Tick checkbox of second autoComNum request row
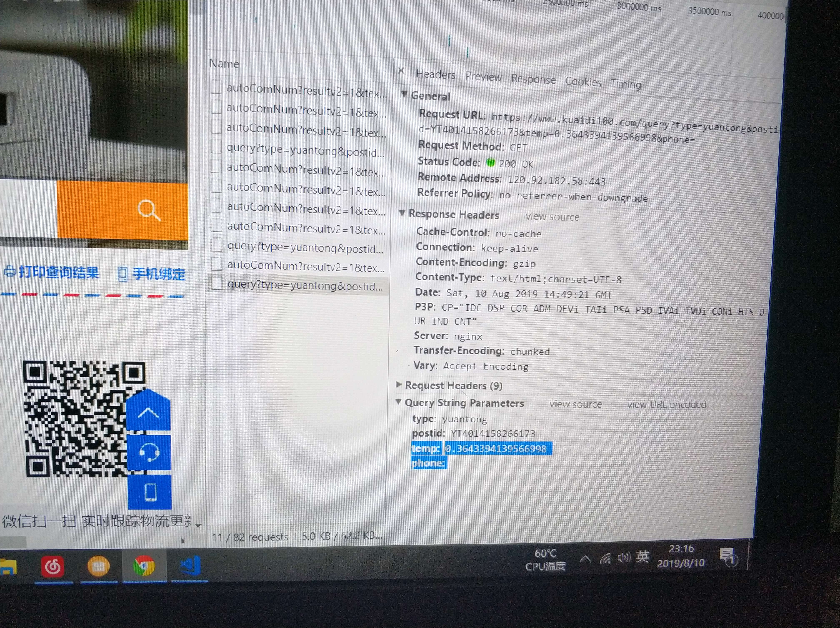The width and height of the screenshot is (840, 628). click(216, 107)
